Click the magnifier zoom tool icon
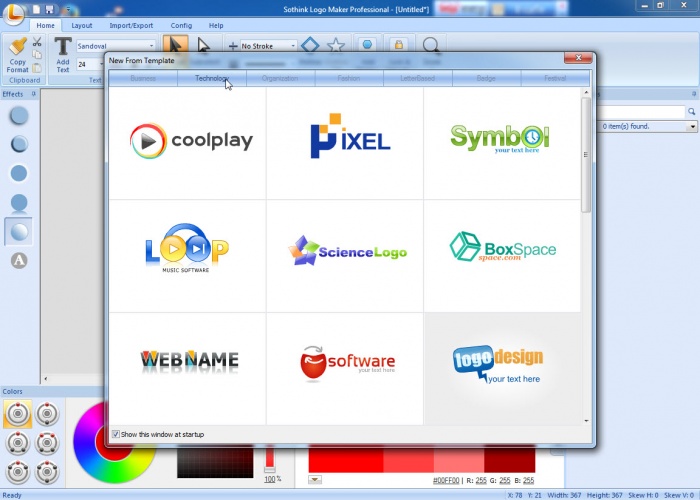 click(431, 45)
